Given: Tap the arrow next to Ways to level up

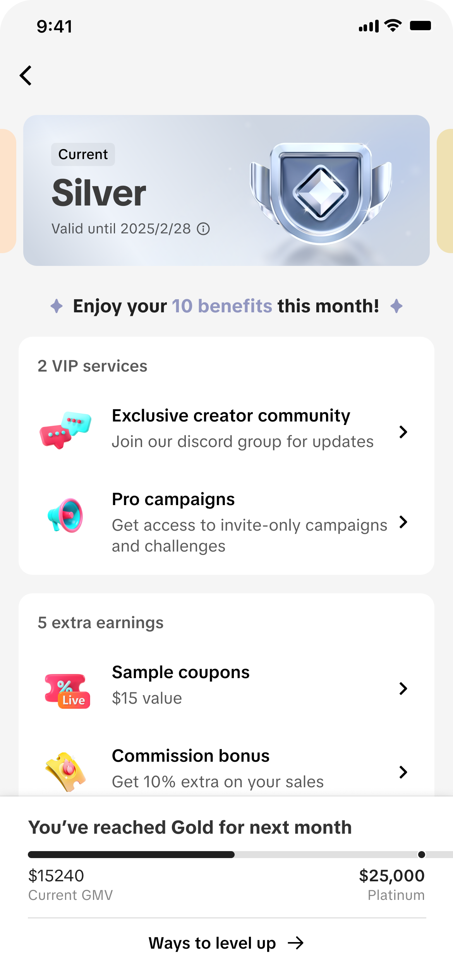Looking at the screenshot, I should tap(296, 943).
